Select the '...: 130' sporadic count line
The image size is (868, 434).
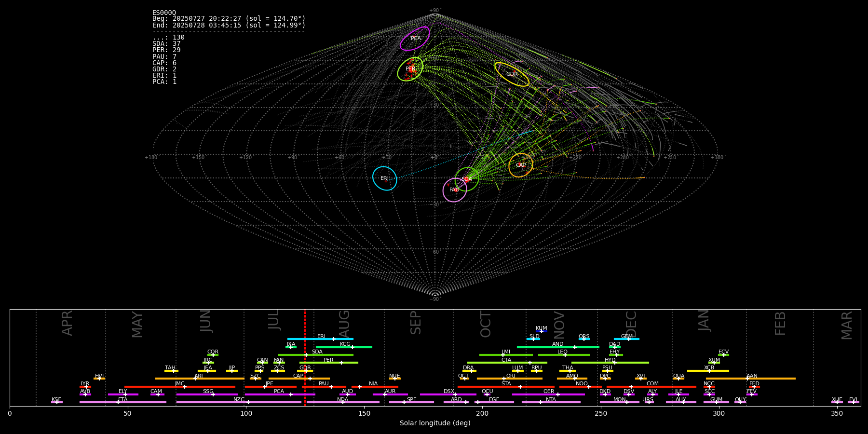[168, 37]
